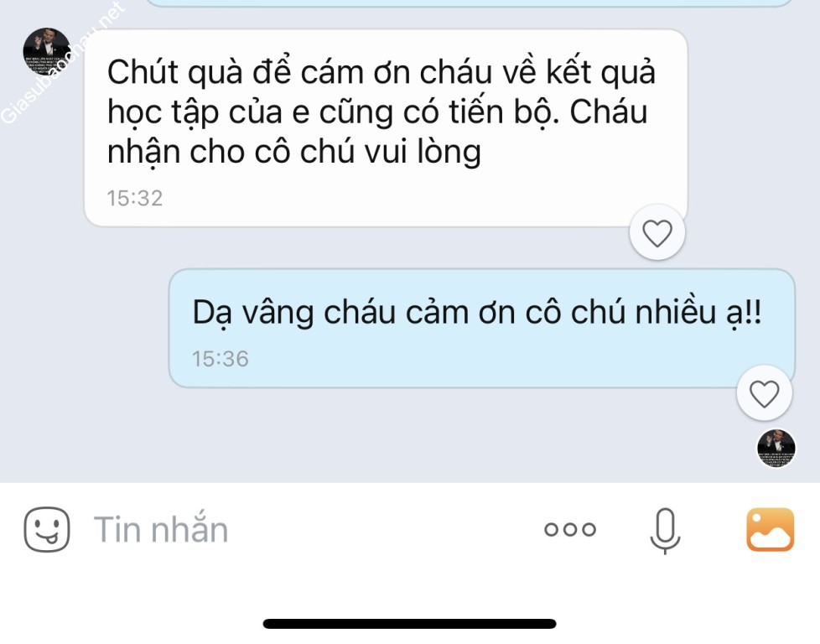Like the 15:32 message with heart
This screenshot has width=820, height=644.
[657, 233]
